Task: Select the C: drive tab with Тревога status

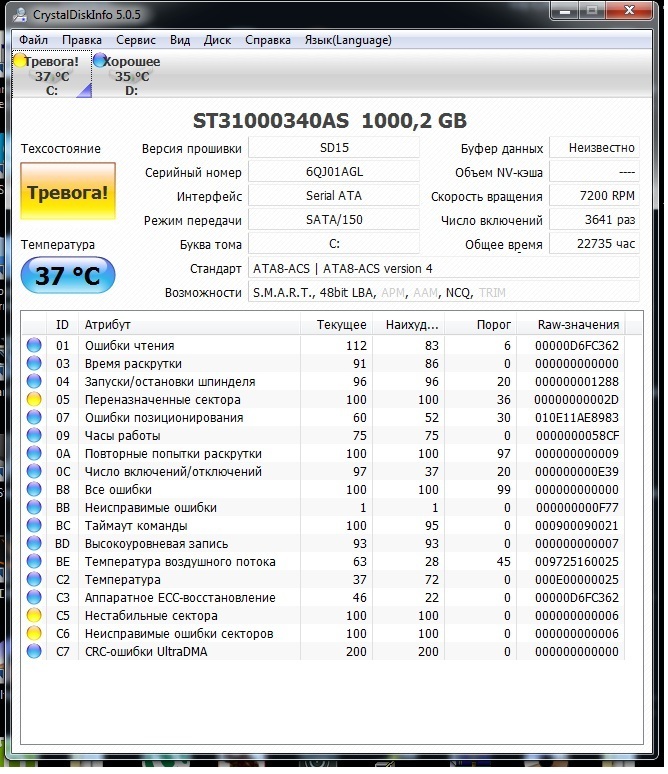Action: coord(52,75)
